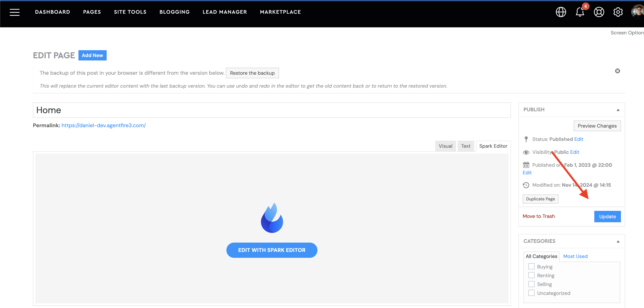Screen dimensions: 644x308
Task: Collapse the Publish panel arrow
Action: click(x=618, y=110)
